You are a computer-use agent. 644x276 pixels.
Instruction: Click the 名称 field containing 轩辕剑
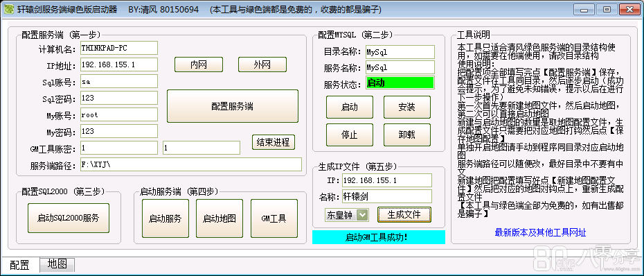click(387, 196)
